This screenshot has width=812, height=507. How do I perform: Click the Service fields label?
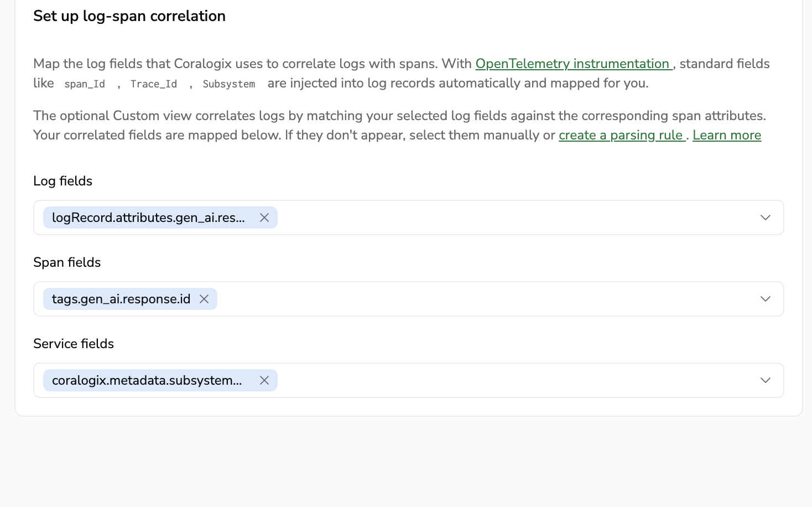pos(74,344)
